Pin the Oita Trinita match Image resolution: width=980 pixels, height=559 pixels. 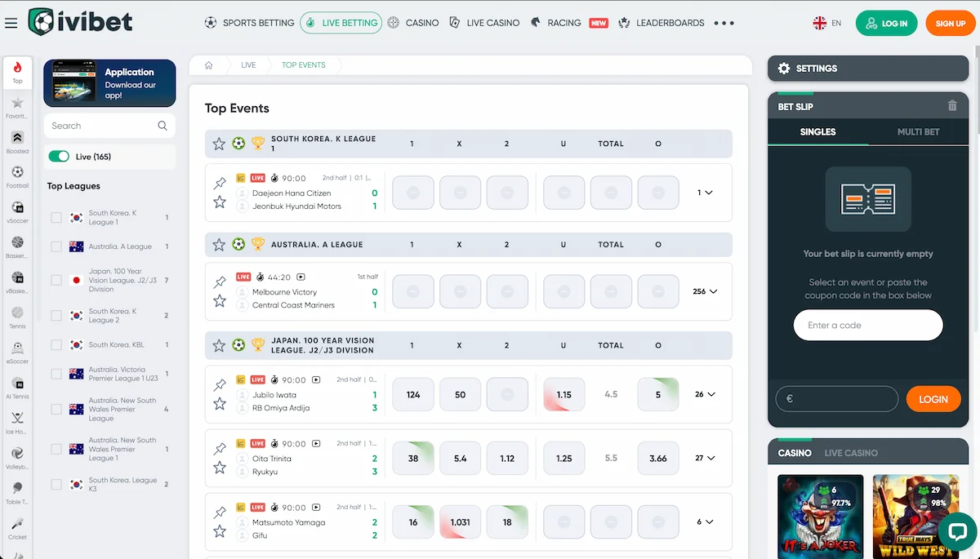coord(220,449)
